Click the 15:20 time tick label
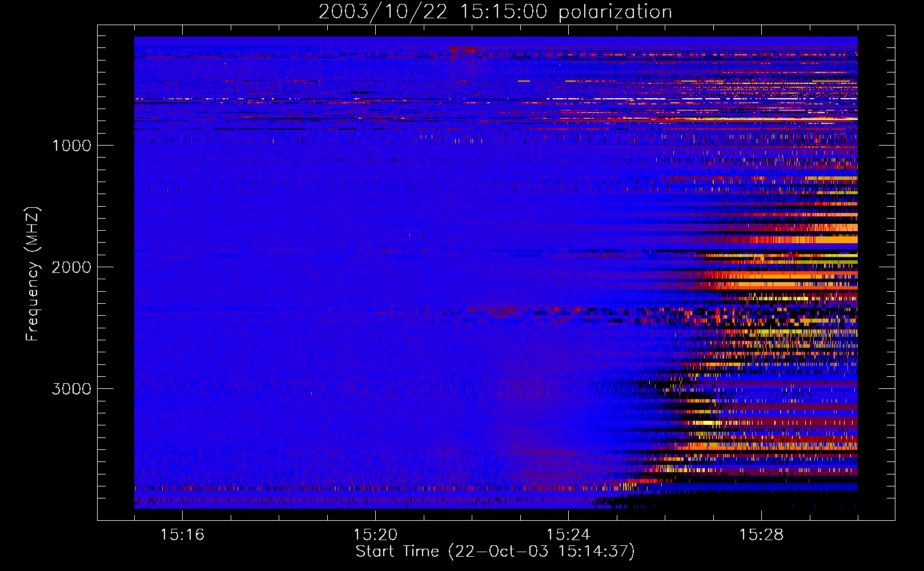 coord(375,534)
